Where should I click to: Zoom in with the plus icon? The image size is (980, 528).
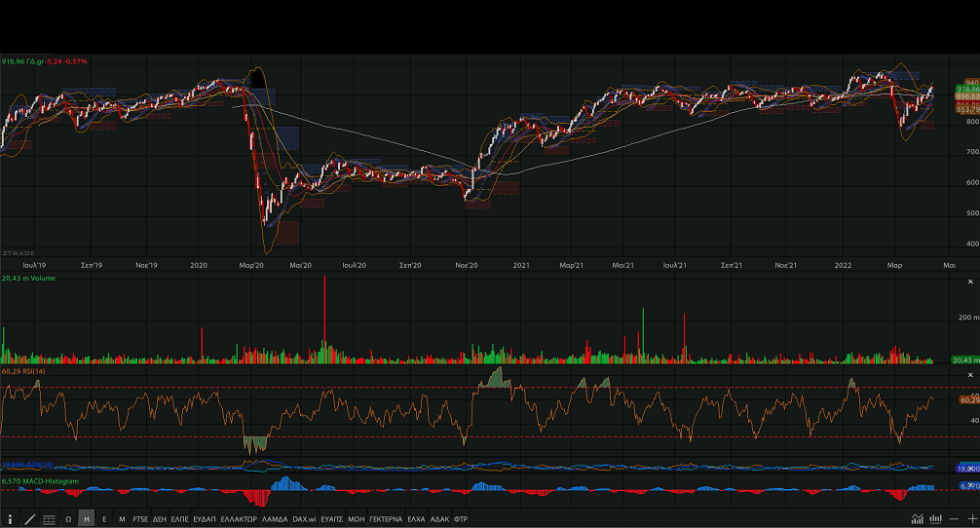coord(971,519)
